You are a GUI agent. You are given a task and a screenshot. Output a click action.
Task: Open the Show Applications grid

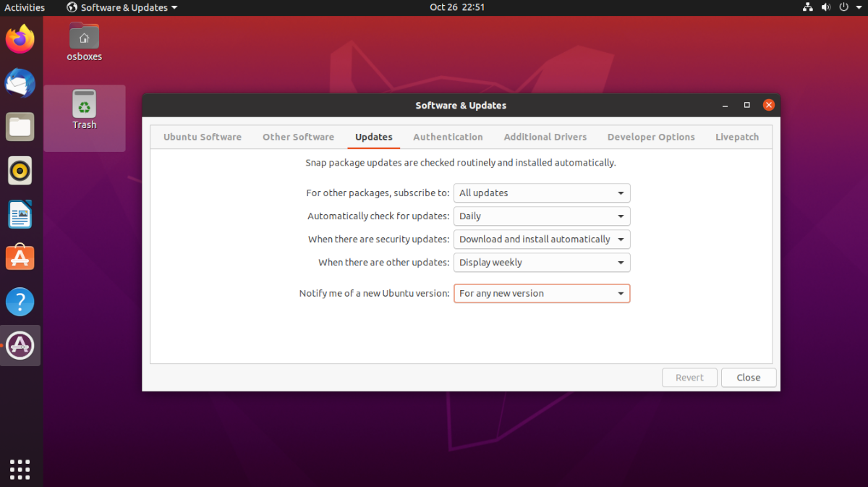click(x=20, y=469)
